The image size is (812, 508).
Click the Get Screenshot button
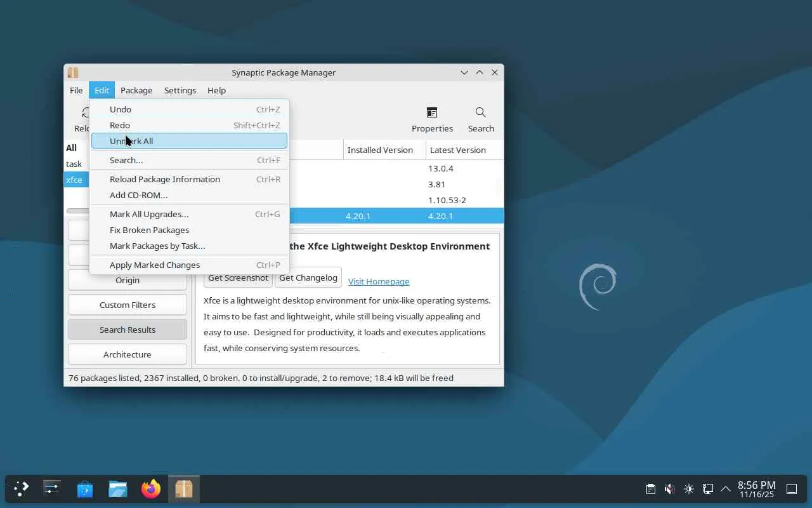[x=238, y=278]
